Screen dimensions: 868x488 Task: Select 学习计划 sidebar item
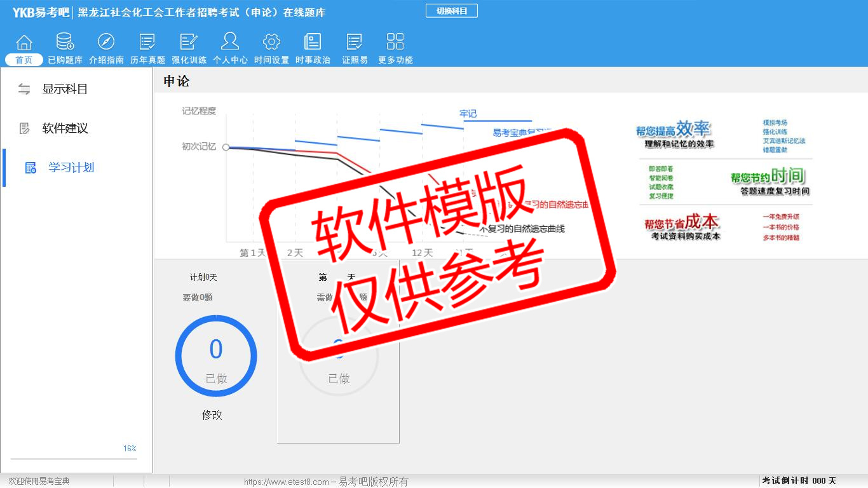point(71,168)
